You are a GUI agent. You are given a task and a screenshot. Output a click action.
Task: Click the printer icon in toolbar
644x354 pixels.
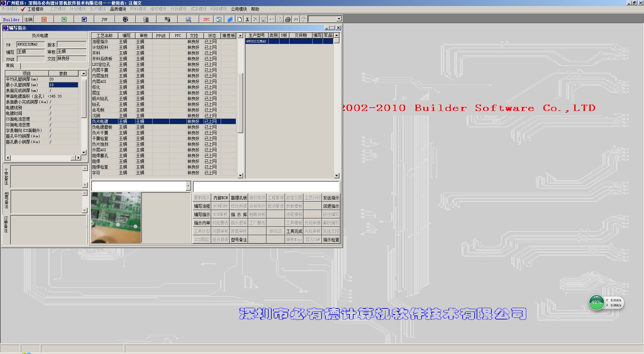click(288, 19)
